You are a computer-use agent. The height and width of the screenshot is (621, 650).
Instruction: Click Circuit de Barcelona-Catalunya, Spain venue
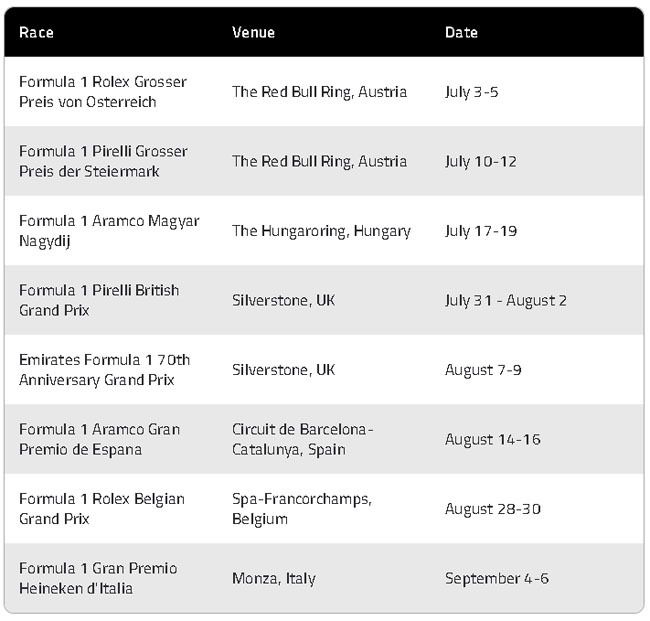point(303,439)
